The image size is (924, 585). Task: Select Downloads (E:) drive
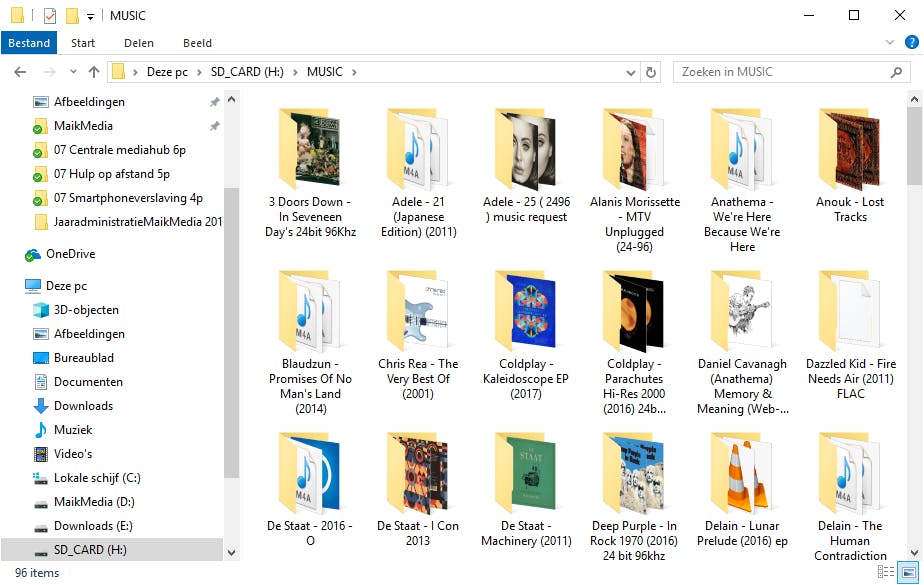pyautogui.click(x=93, y=526)
